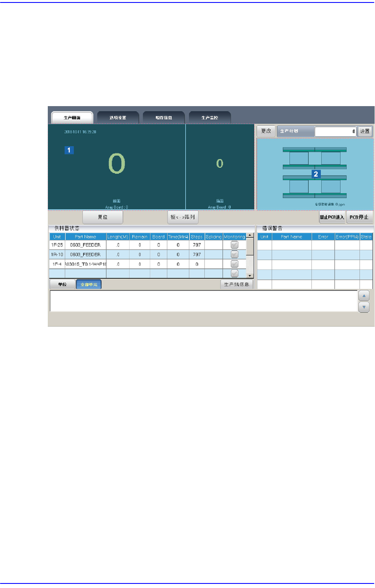The width and height of the screenshot is (375, 588).
Task: Click the feeder table scroll-up arrow
Action: (x=250, y=235)
